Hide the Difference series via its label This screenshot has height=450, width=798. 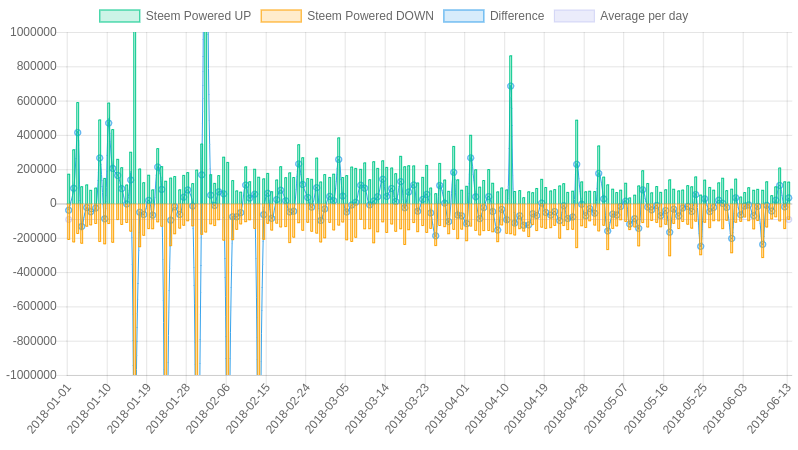point(517,16)
